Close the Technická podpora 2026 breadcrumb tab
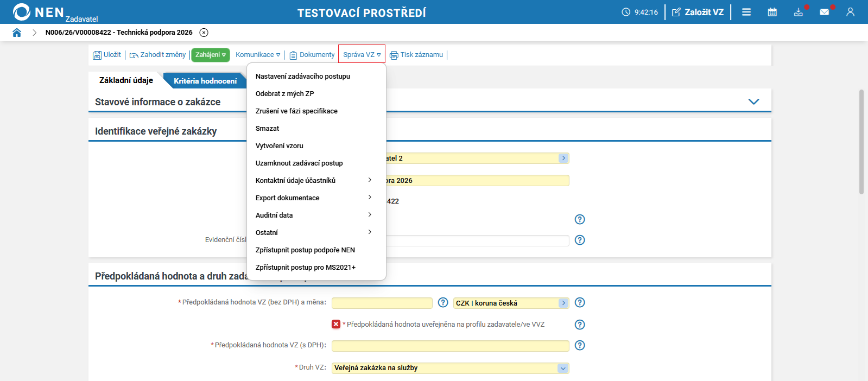Viewport: 868px width, 381px height. click(204, 33)
